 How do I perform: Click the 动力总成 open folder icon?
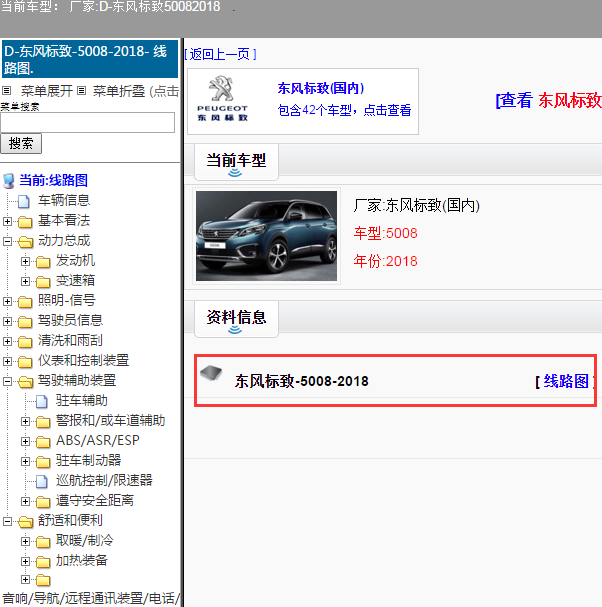25,242
